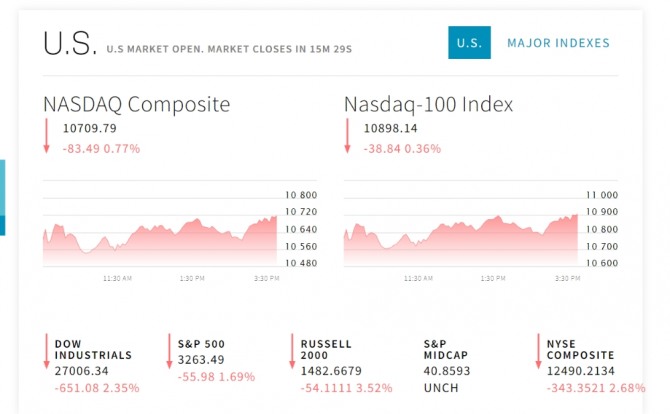
Task: Click the Russell 2000 index name
Action: pyautogui.click(x=326, y=349)
